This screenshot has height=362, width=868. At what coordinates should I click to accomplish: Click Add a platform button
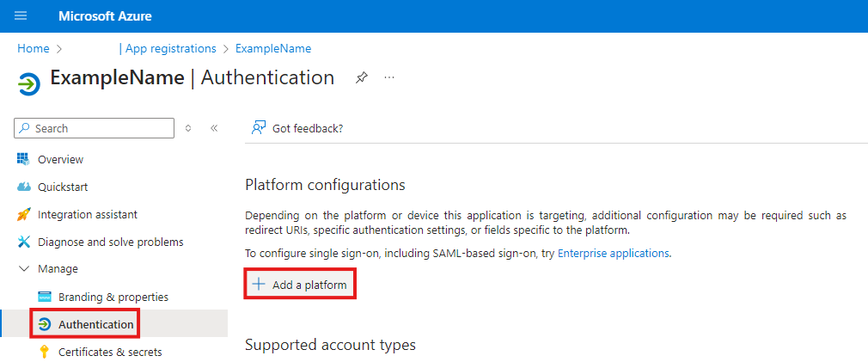click(x=299, y=285)
